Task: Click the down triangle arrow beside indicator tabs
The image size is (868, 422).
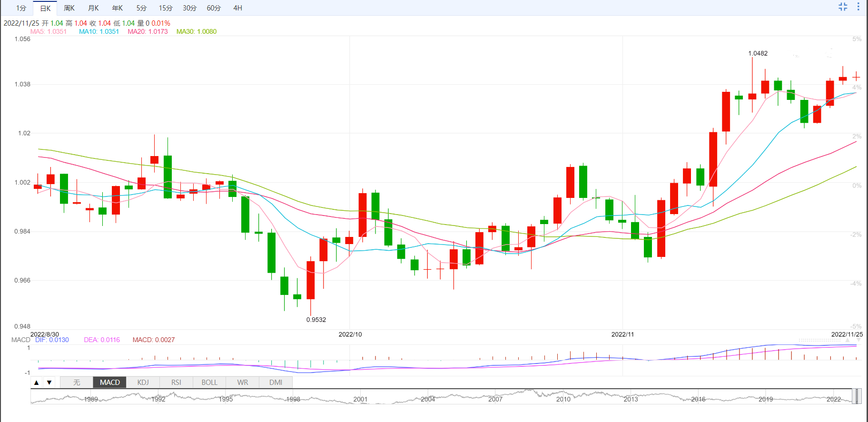Action: (49, 383)
